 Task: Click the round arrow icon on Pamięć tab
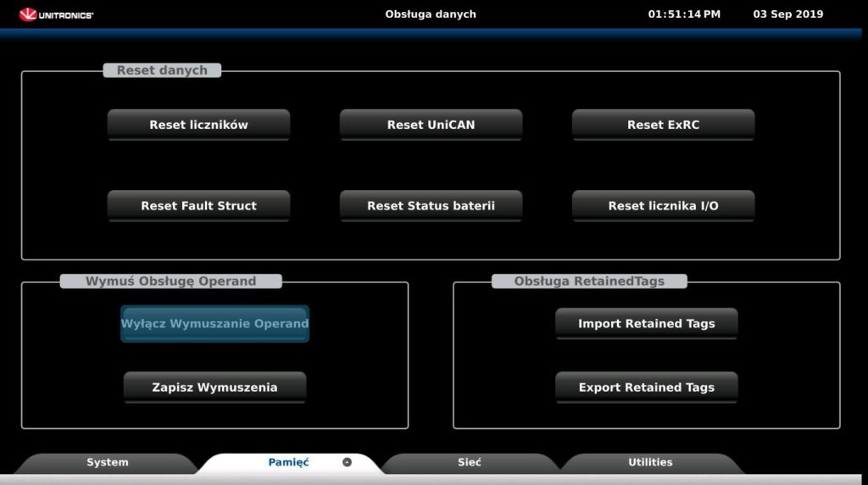pyautogui.click(x=347, y=462)
